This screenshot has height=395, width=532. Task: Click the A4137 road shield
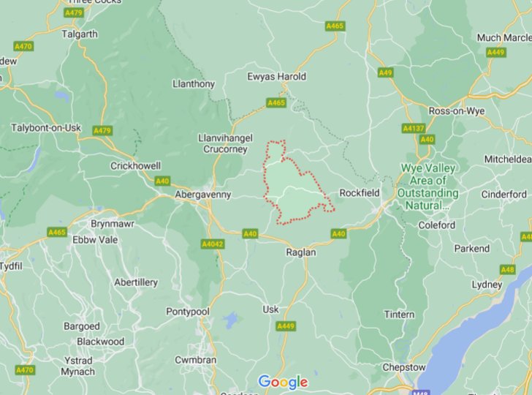pyautogui.click(x=414, y=129)
